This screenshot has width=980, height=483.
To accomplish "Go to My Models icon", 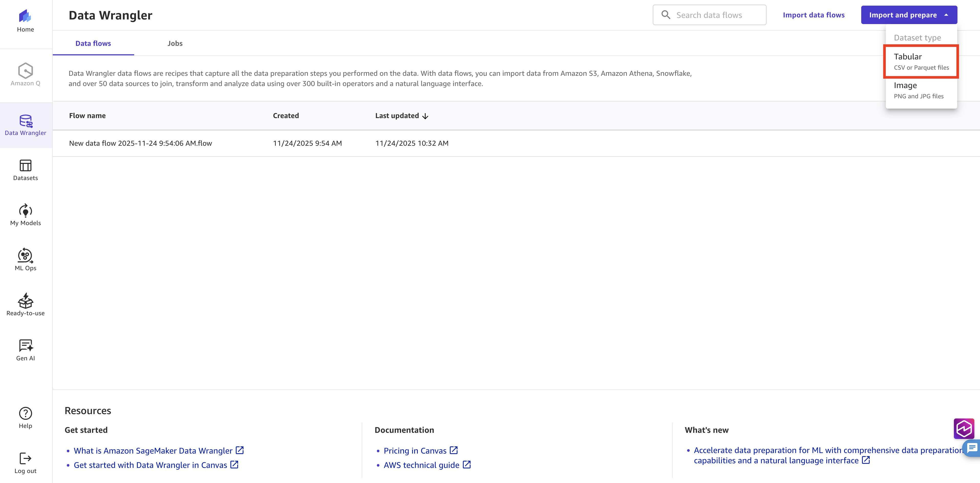I will (x=26, y=211).
